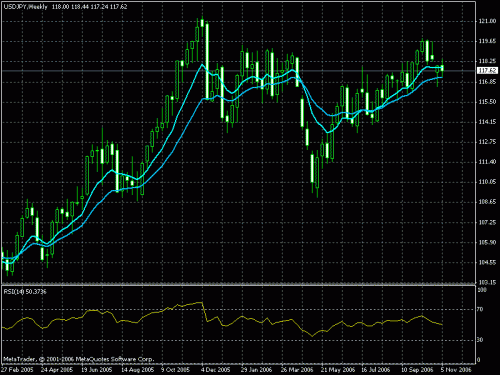Click the 10 Sep 2006 date label
The width and height of the screenshot is (500, 375).
[x=417, y=370]
